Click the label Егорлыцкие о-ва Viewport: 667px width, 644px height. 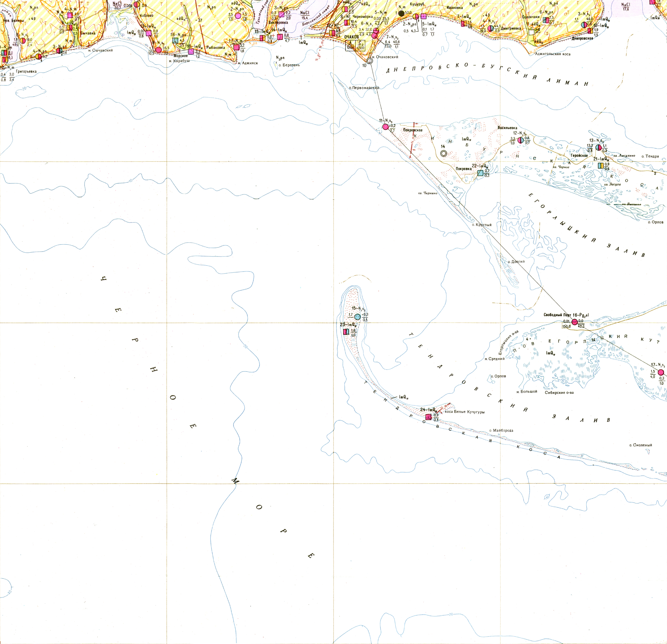[x=509, y=342]
